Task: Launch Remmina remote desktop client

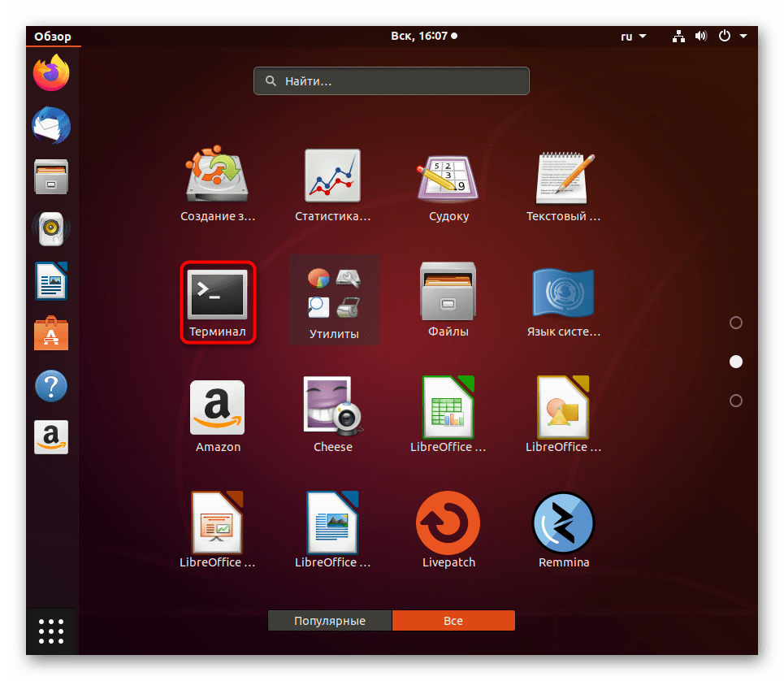Action: [564, 530]
